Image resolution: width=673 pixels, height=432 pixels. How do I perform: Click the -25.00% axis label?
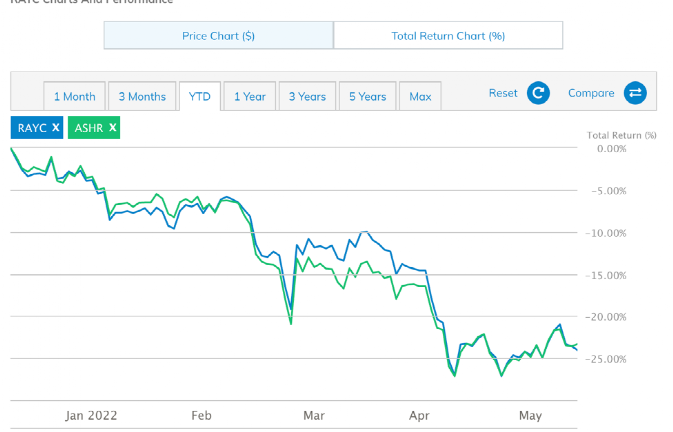pyautogui.click(x=606, y=359)
